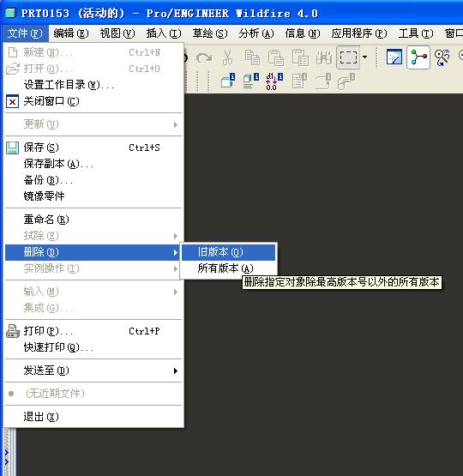Click Integrate (集成) menu entry
Image resolution: width=463 pixels, height=476 pixels.
point(94,308)
